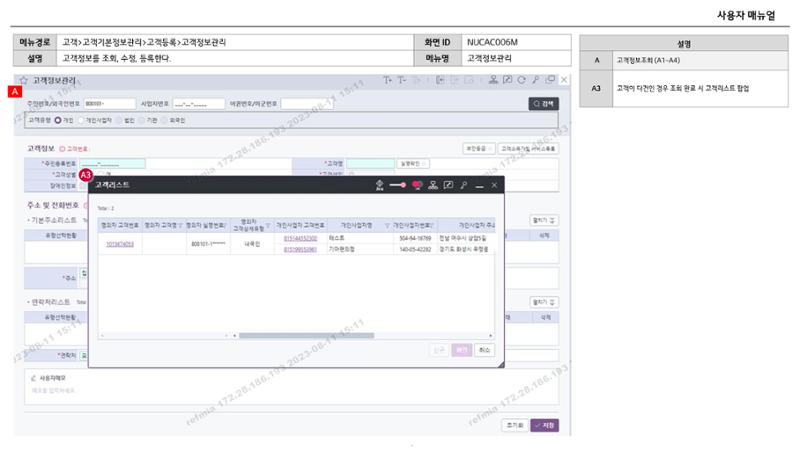Expand 펼치기 for 기본주소리스트
The width and height of the screenshot is (800, 450).
pos(543,220)
